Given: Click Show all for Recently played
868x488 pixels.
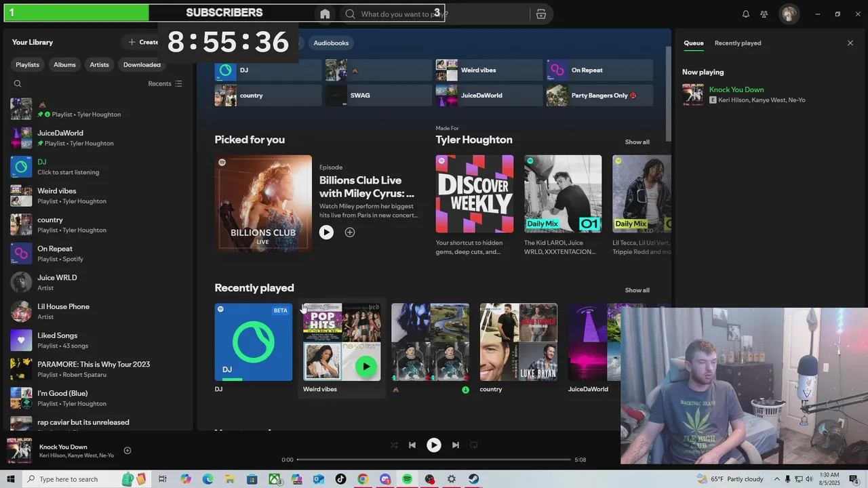Looking at the screenshot, I should tap(637, 290).
